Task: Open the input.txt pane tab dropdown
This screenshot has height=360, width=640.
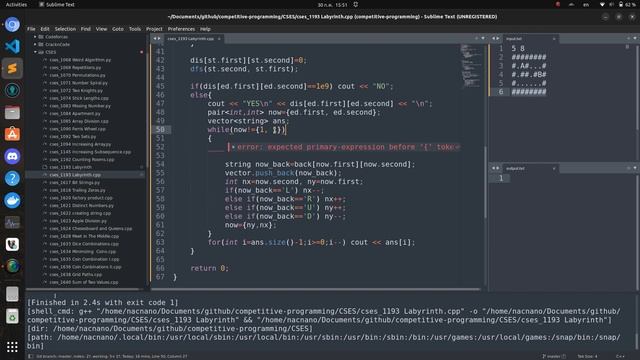Action: pos(635,38)
